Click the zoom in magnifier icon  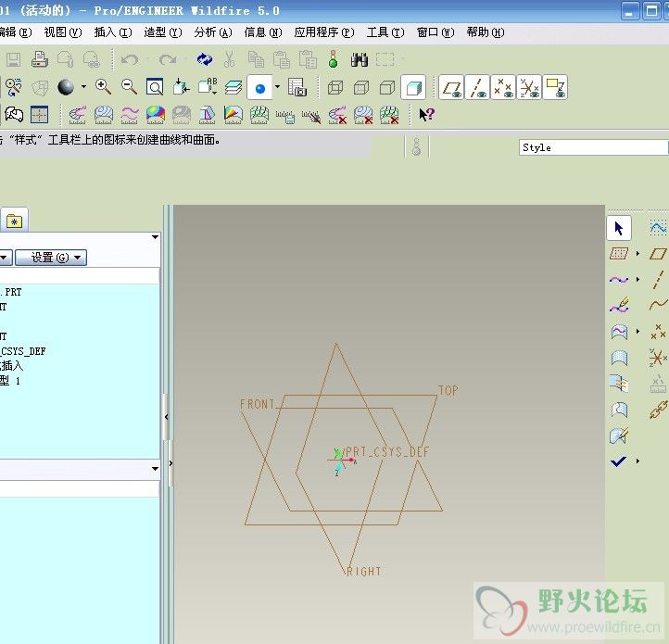tap(103, 87)
